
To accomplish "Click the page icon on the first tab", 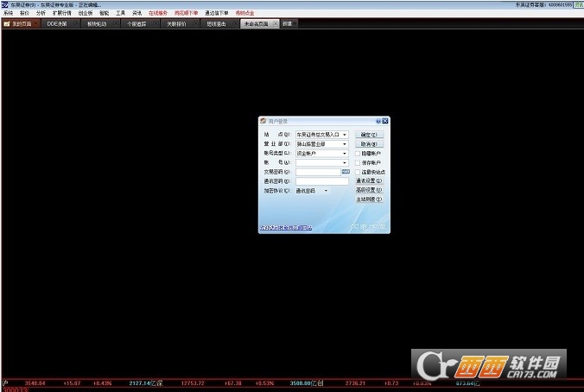I will pos(7,24).
